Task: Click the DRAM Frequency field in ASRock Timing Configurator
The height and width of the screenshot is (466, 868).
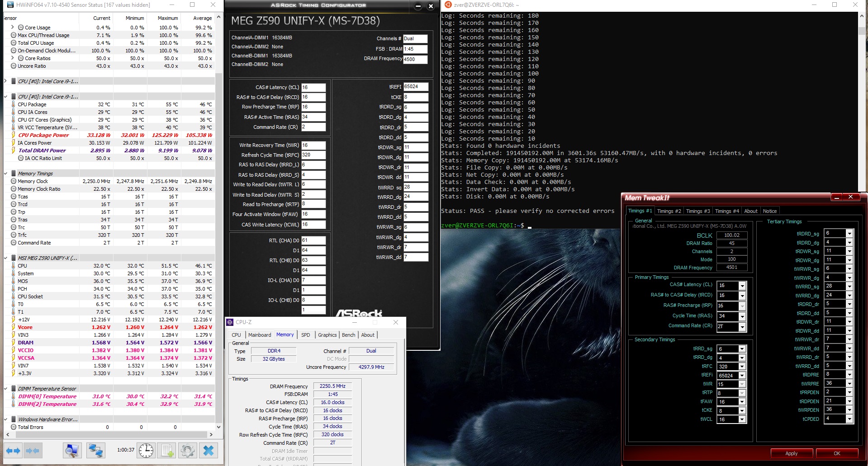Action: click(x=415, y=59)
